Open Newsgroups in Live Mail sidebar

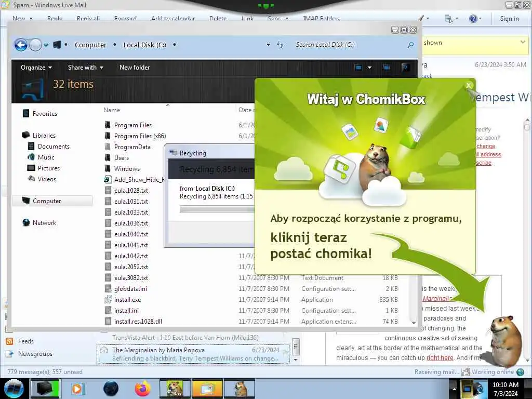[35, 354]
